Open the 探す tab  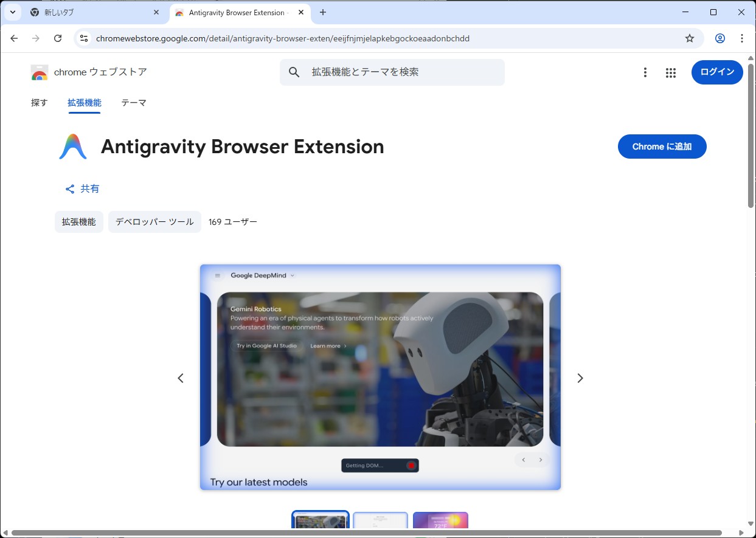[39, 103]
